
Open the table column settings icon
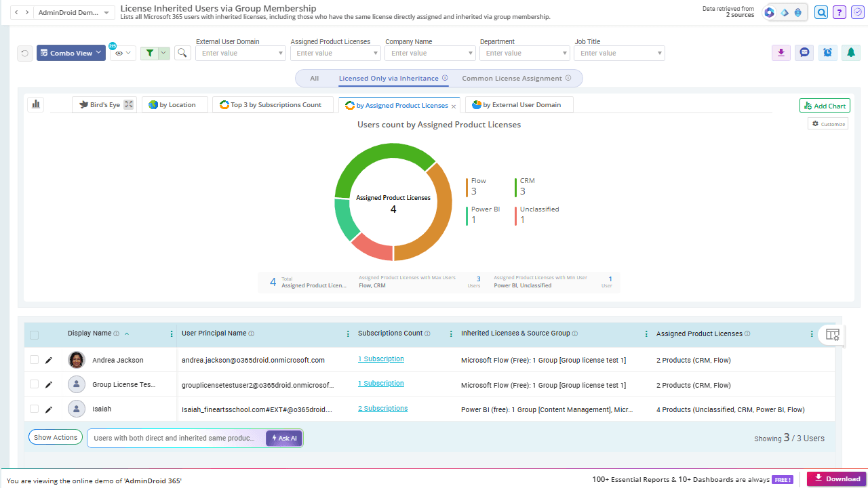833,334
